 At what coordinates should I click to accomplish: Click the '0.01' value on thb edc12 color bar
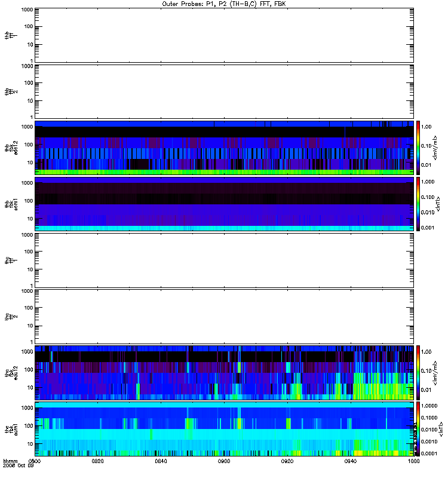point(426,165)
